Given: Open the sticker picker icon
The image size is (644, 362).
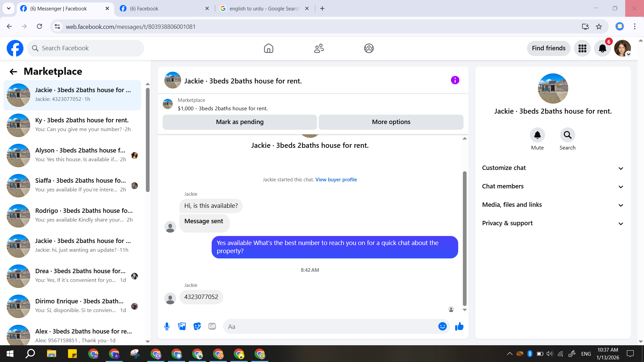Looking at the screenshot, I should (197, 326).
